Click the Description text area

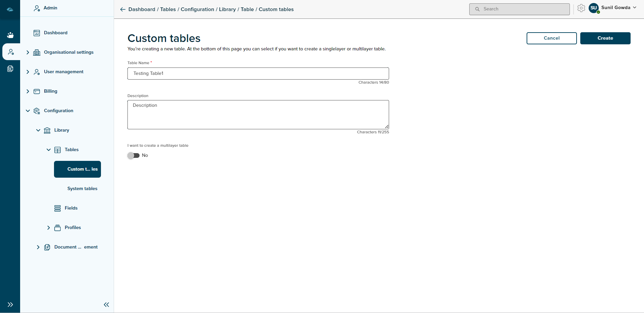click(258, 115)
